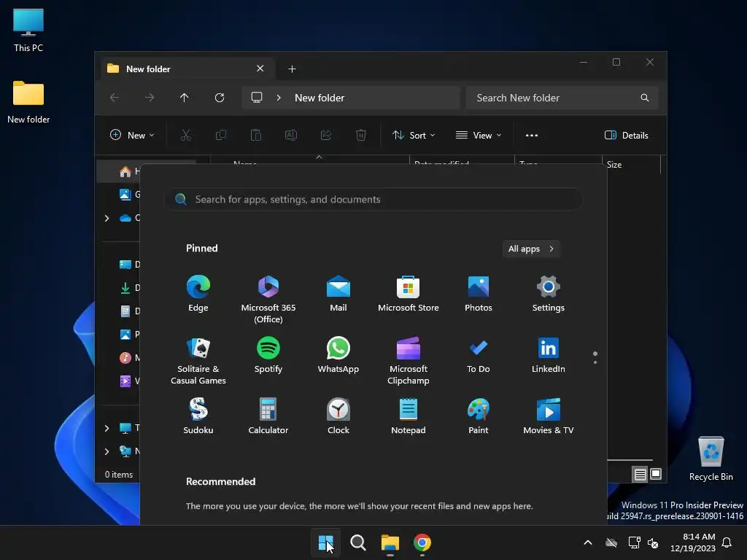Open Google Chrome from taskbar
Screen dimensions: 747x560
pyautogui.click(x=422, y=542)
